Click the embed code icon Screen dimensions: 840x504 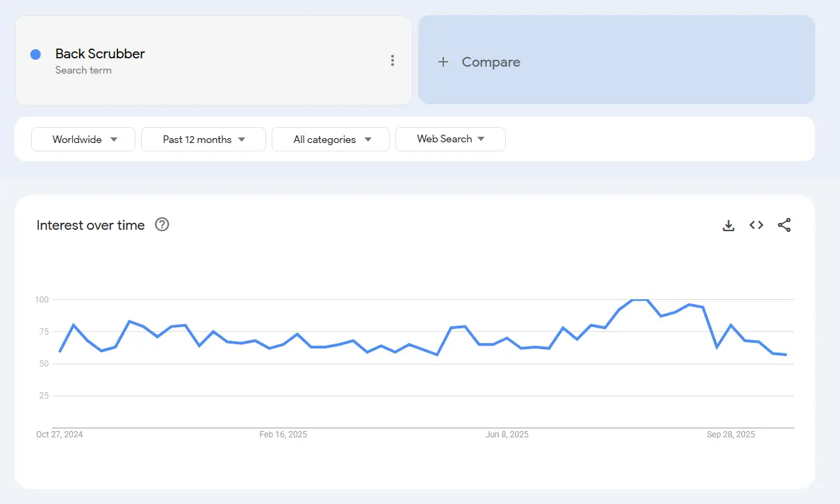pos(756,225)
